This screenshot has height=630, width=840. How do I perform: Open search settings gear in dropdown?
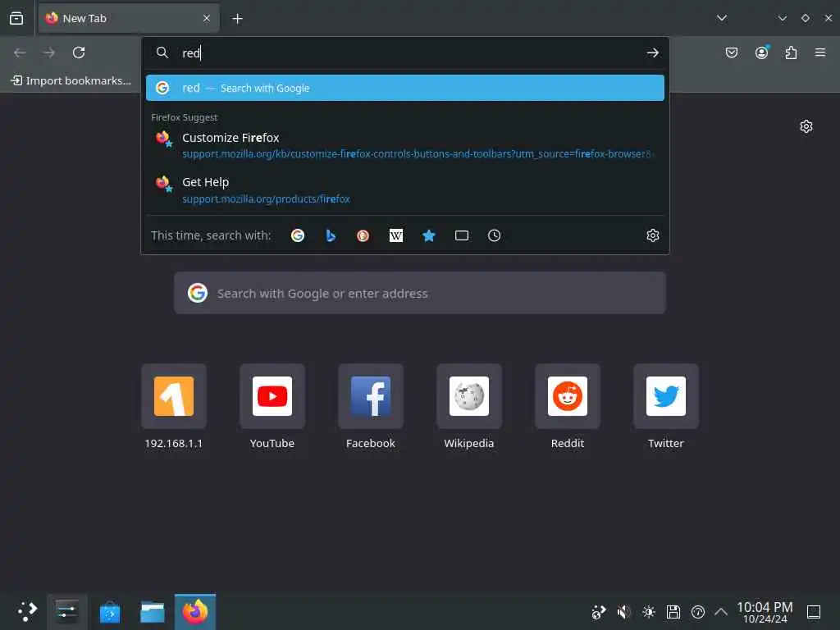652,235
